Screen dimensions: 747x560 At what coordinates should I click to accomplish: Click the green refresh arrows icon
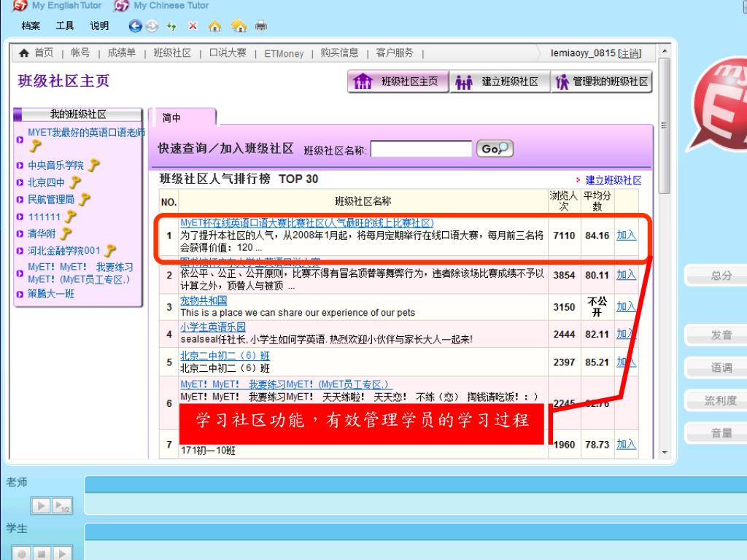[171, 26]
